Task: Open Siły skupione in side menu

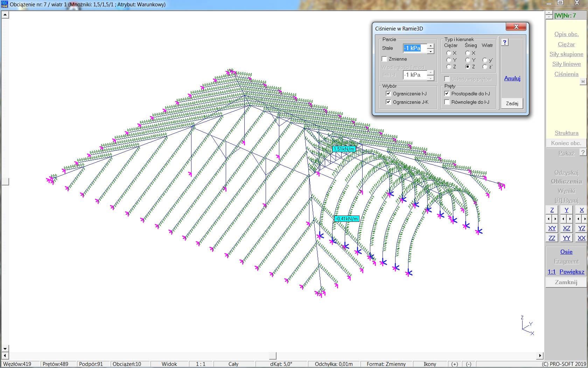Action: [x=566, y=54]
